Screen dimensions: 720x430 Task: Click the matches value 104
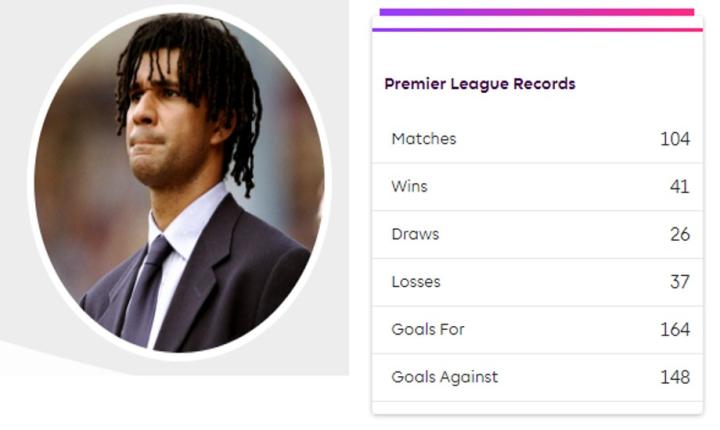[675, 139]
